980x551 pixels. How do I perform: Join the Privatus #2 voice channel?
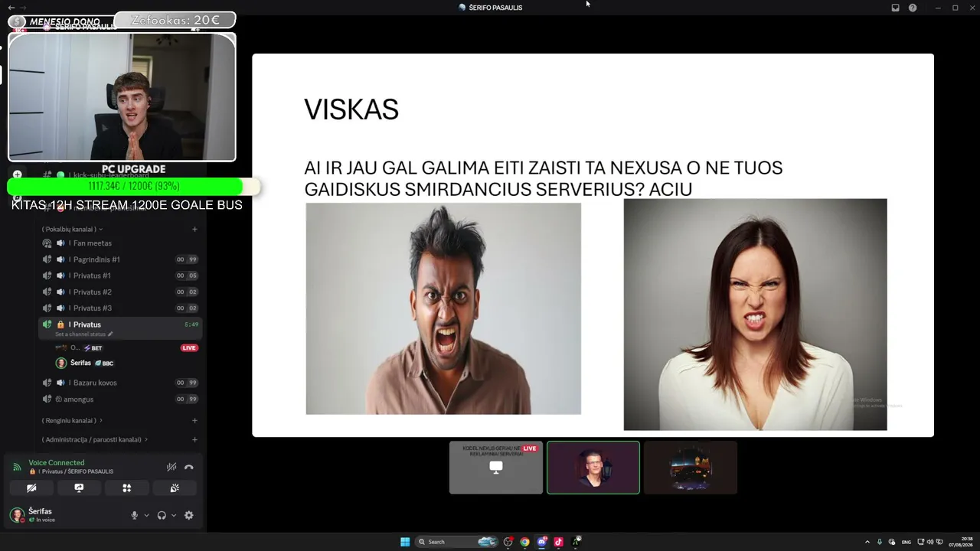pyautogui.click(x=121, y=292)
